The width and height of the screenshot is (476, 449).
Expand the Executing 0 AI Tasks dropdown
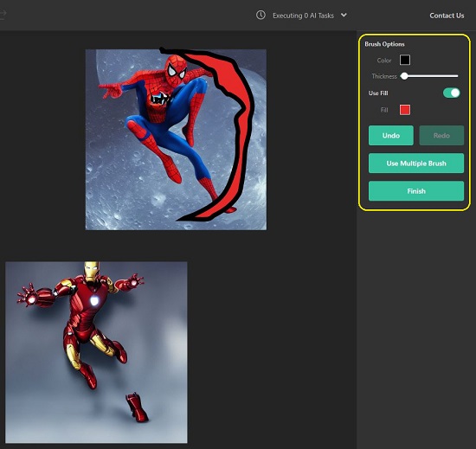[x=344, y=15]
